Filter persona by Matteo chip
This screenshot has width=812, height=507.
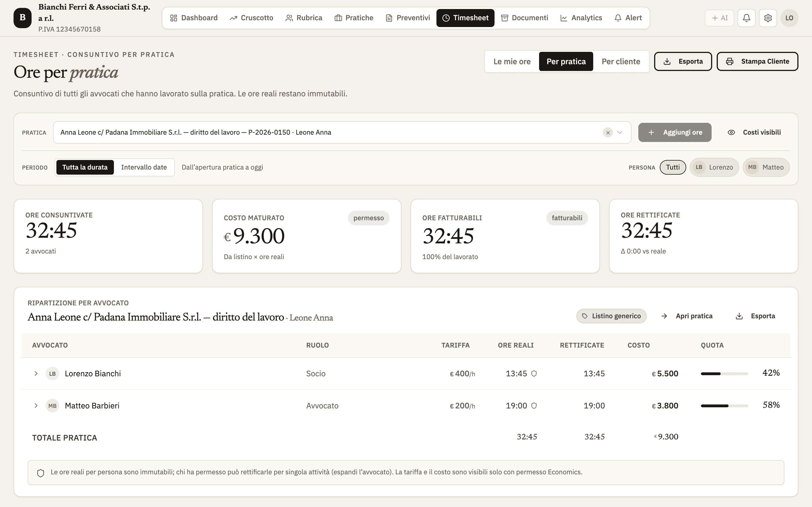click(766, 167)
